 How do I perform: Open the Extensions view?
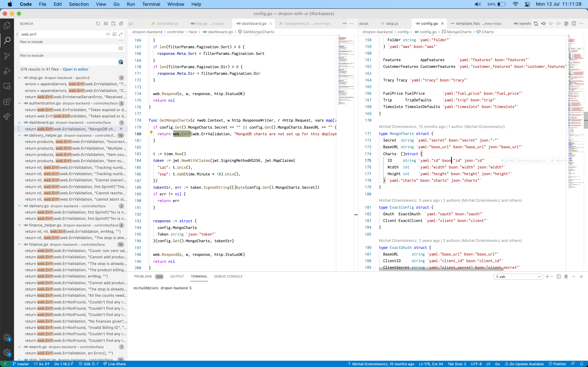(x=7, y=101)
